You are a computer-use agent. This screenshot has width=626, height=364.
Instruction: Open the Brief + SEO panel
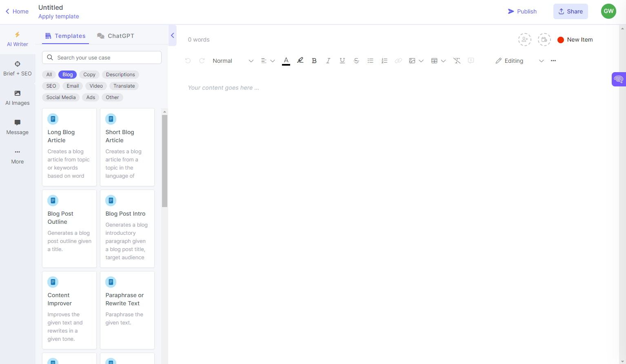click(x=17, y=68)
